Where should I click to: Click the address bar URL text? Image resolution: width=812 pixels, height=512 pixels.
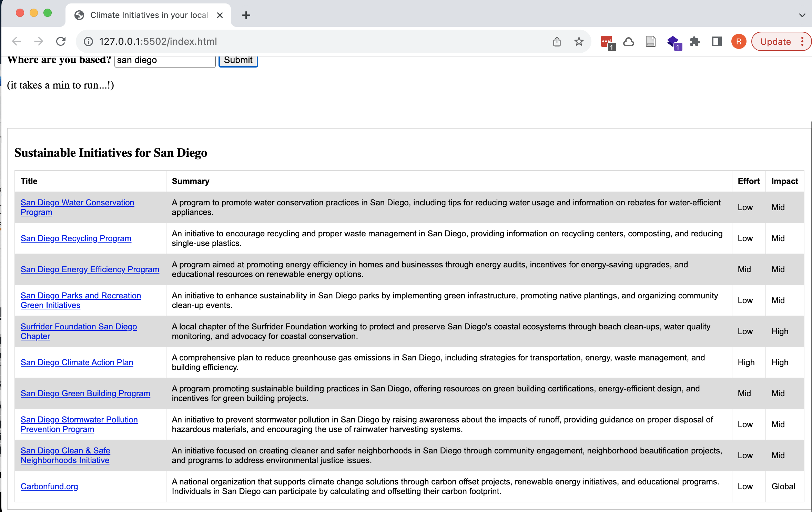pos(158,41)
